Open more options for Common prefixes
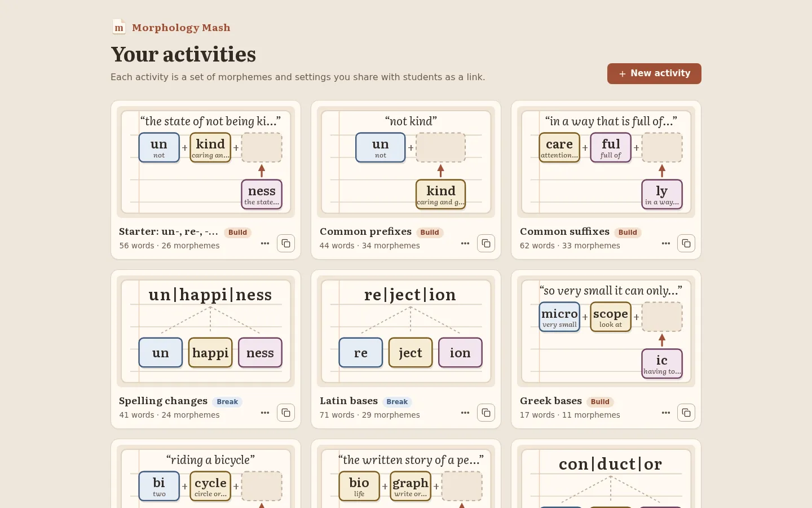The width and height of the screenshot is (812, 508). (465, 243)
